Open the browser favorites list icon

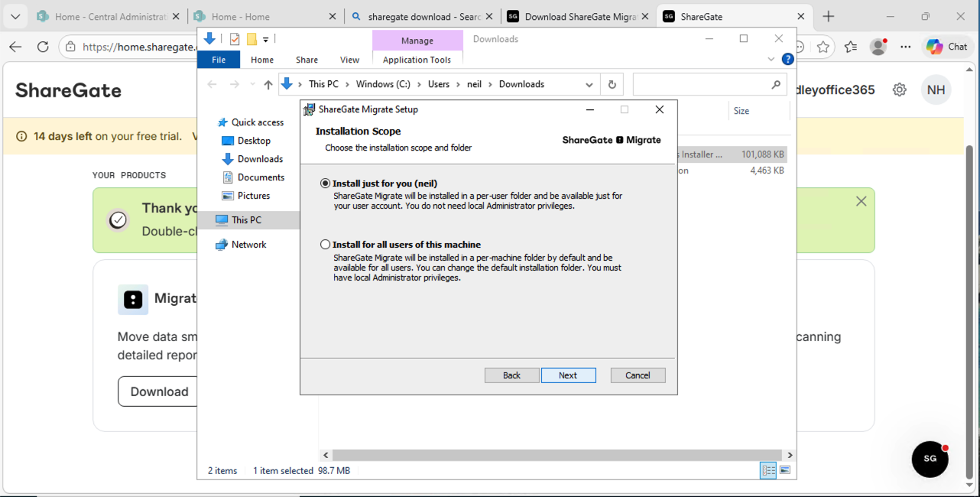click(x=851, y=47)
